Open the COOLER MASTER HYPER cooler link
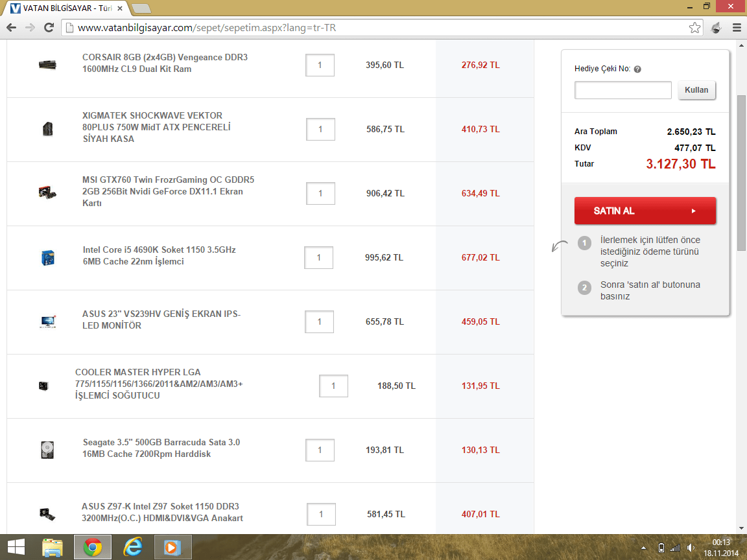The width and height of the screenshot is (747, 560). click(159, 384)
